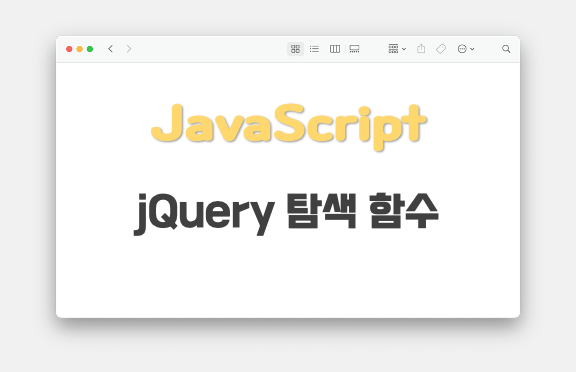Switch to gallery view
Viewport: 576px width, 372px height.
pos(354,49)
